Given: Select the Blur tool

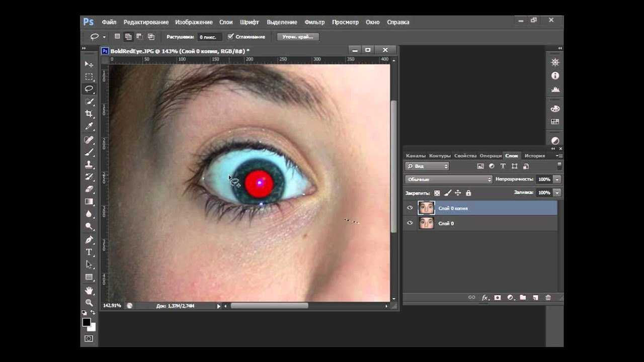Looking at the screenshot, I should (x=89, y=214).
